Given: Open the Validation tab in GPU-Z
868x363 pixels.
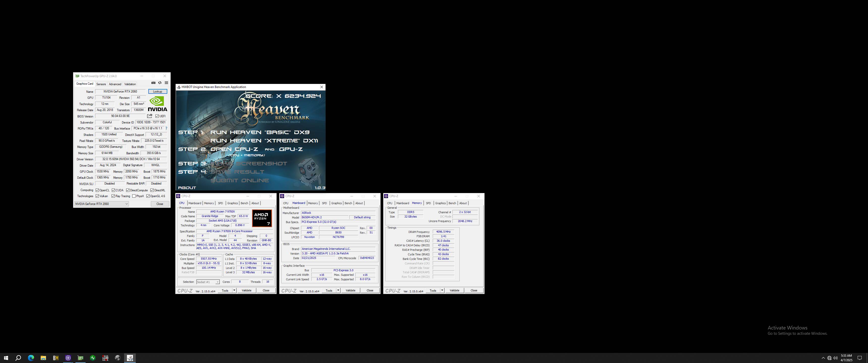Looking at the screenshot, I should 130,84.
